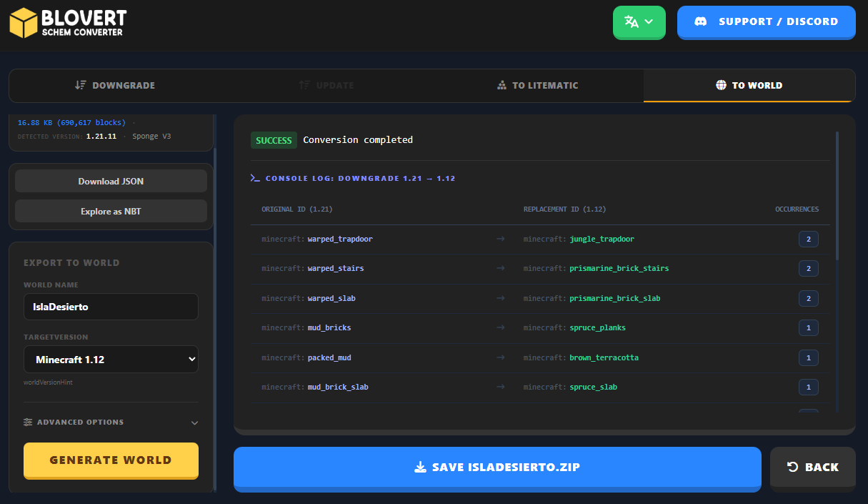Select prismarine_brick_stairs replacement ID
Viewport: 868px width, 504px height.
619,268
